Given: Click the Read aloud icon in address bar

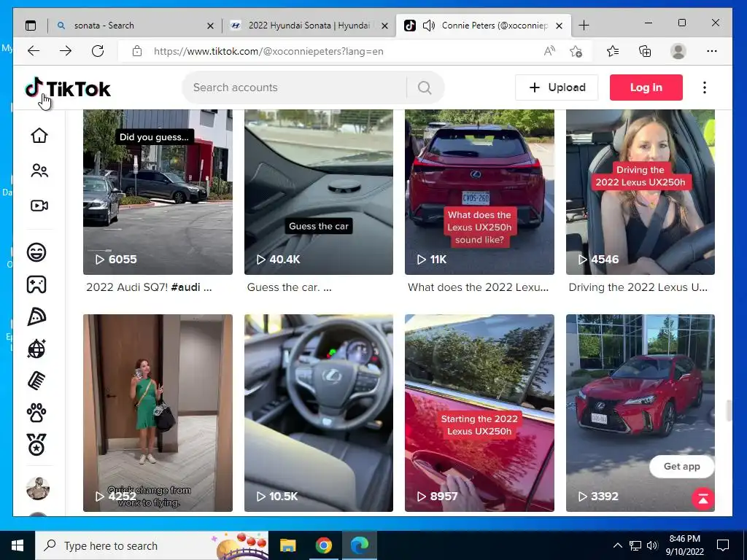Looking at the screenshot, I should [x=549, y=51].
